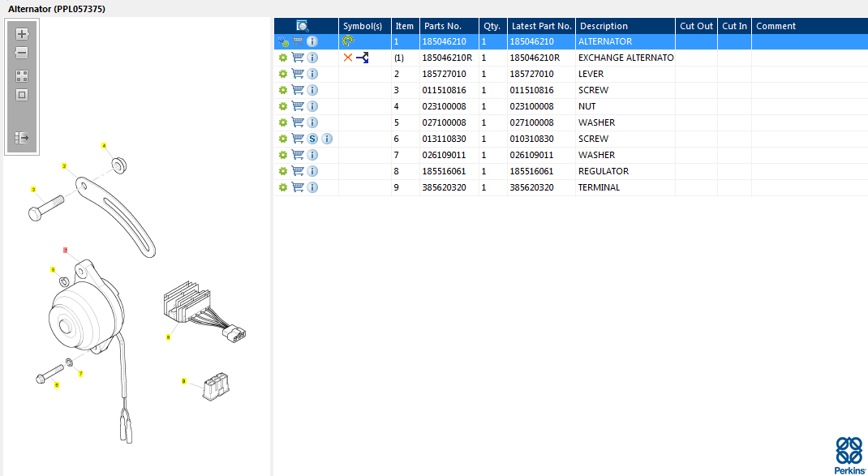Select the REGULATOR description cell
The width and height of the screenshot is (868, 476).
(625, 171)
